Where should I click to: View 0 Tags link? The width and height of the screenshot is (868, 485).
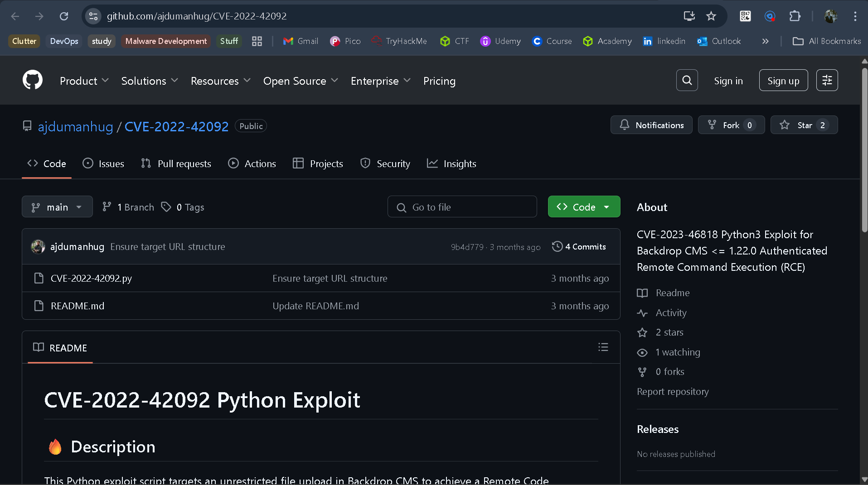[183, 207]
